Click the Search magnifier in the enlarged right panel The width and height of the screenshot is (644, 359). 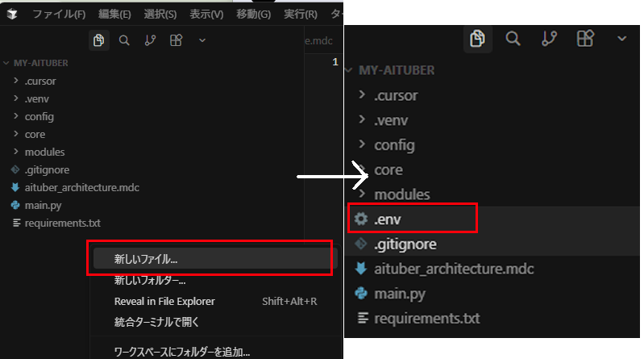pos(513,38)
